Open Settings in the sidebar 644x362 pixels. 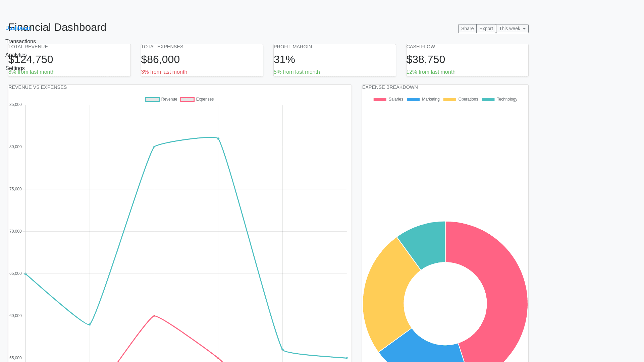(x=15, y=68)
